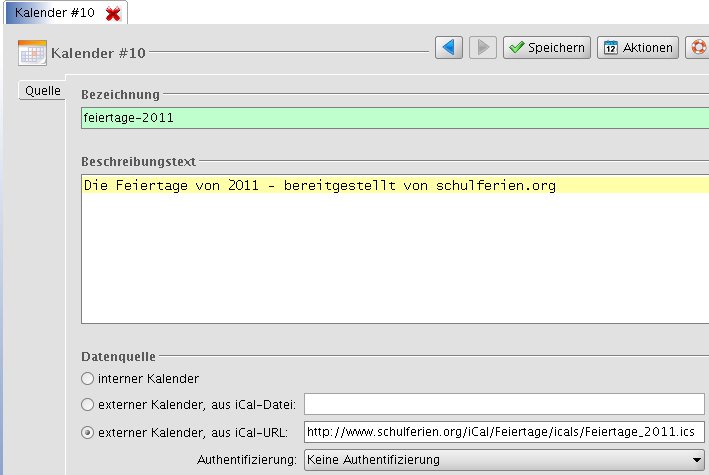The image size is (709, 475).
Task: Switch to the Kalender #10 tab
Action: click(55, 13)
